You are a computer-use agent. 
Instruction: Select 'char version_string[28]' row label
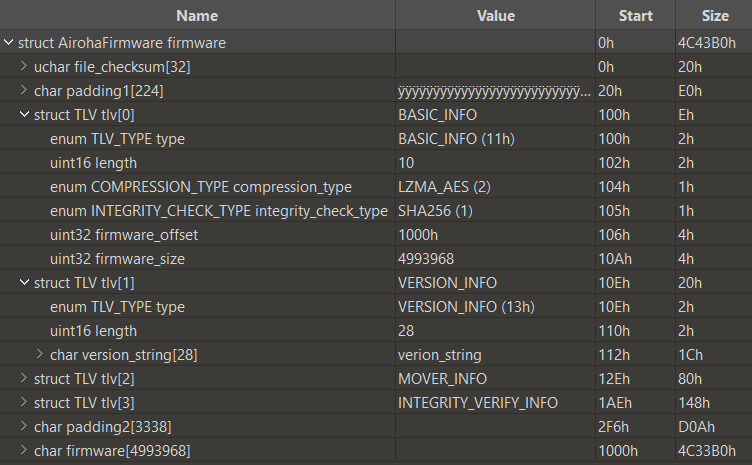124,354
